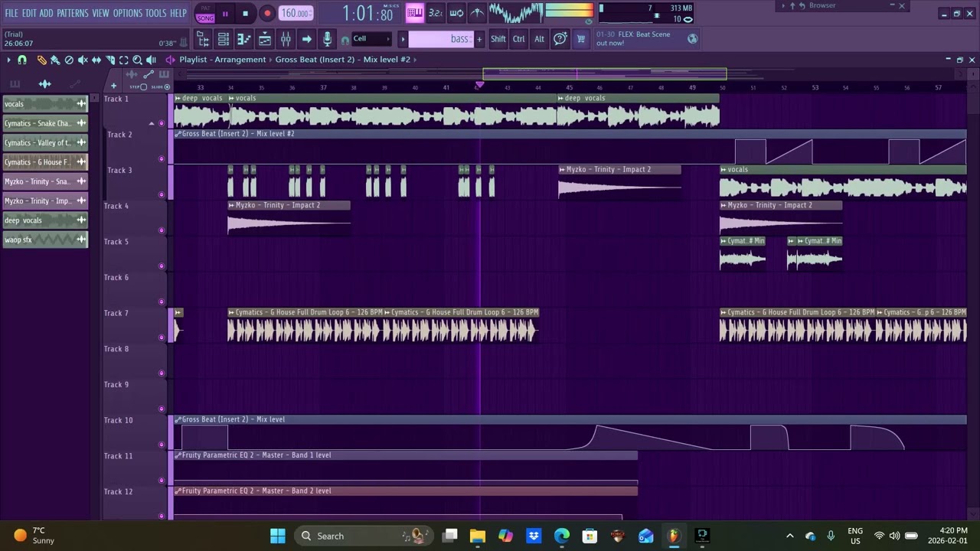Toggle mute on Track 10
The width and height of the screenshot is (980, 551).
pyautogui.click(x=162, y=445)
